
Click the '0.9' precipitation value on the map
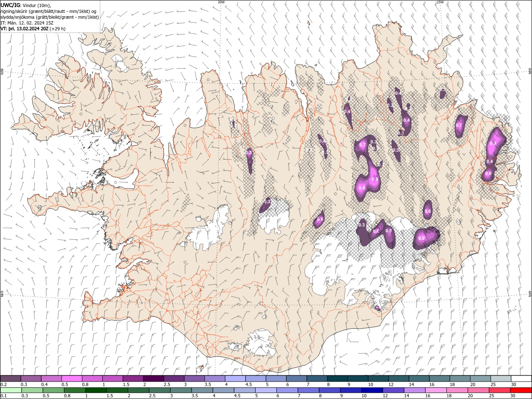coord(374,179)
